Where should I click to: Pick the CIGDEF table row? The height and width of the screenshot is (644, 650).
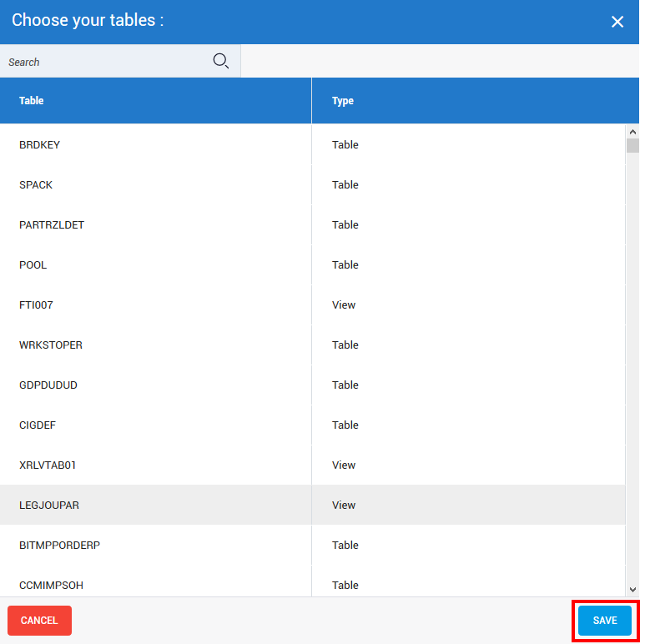click(x=38, y=425)
